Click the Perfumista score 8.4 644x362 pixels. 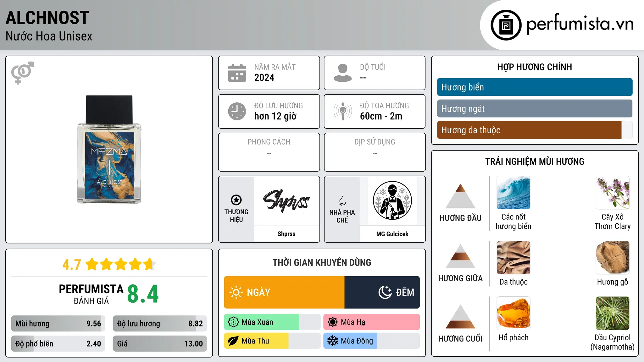(x=143, y=294)
